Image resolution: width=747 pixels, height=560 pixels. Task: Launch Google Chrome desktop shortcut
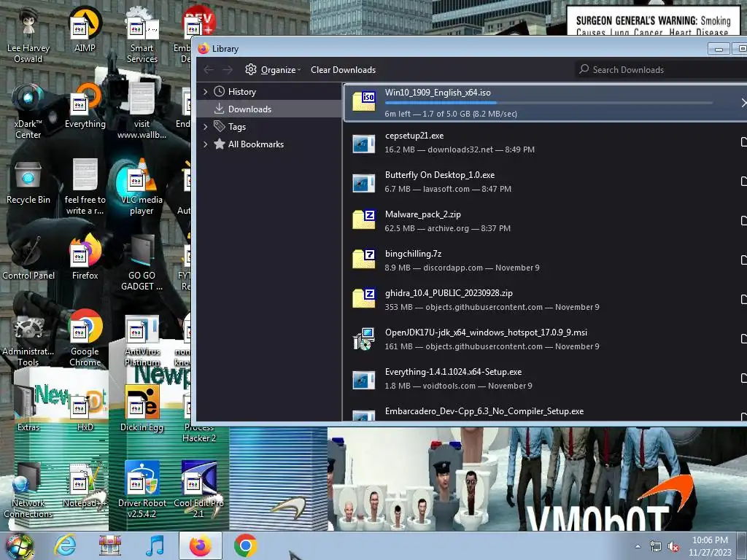tap(85, 339)
